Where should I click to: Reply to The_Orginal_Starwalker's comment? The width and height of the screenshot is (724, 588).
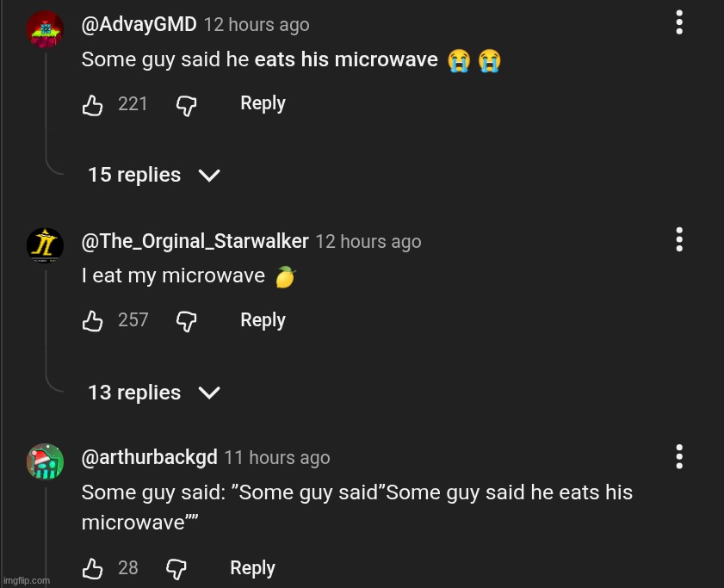click(x=263, y=320)
